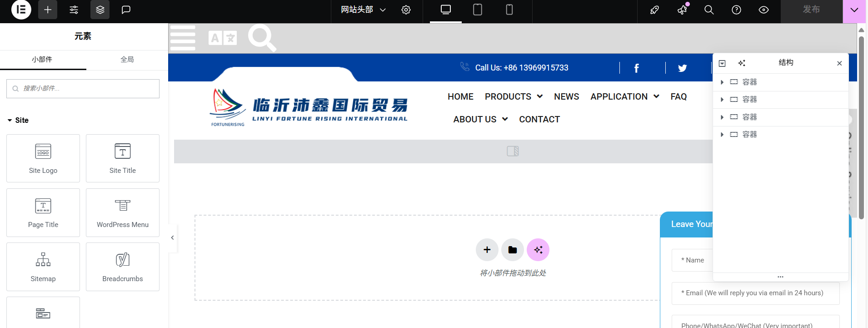Collapse the Site widgets category

tap(10, 121)
